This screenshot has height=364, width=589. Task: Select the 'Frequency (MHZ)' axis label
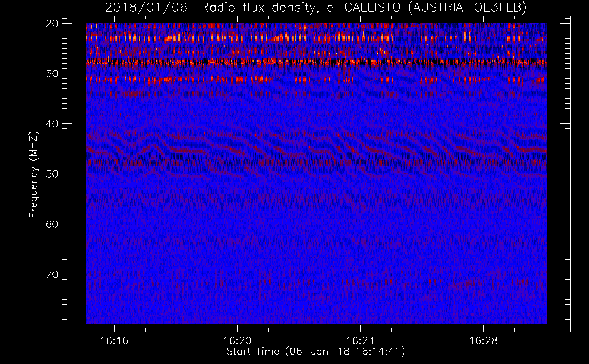(33, 175)
